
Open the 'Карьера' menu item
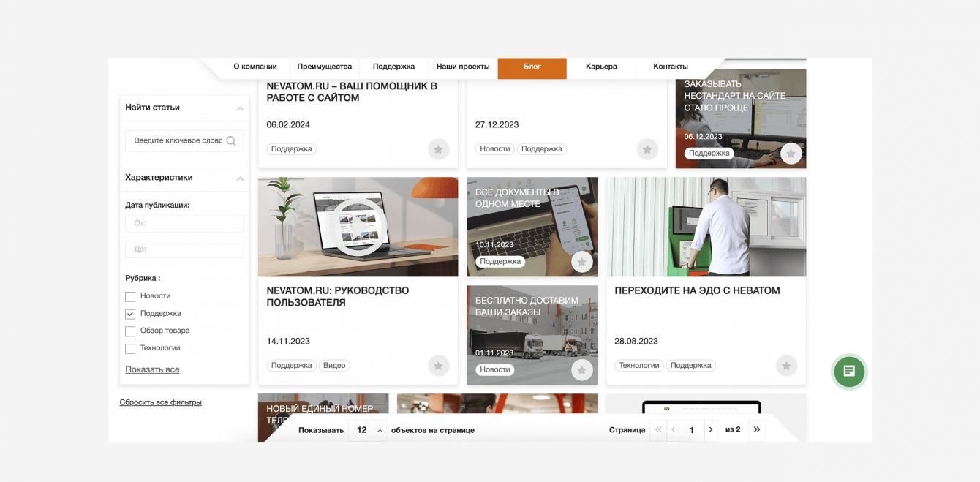point(601,67)
